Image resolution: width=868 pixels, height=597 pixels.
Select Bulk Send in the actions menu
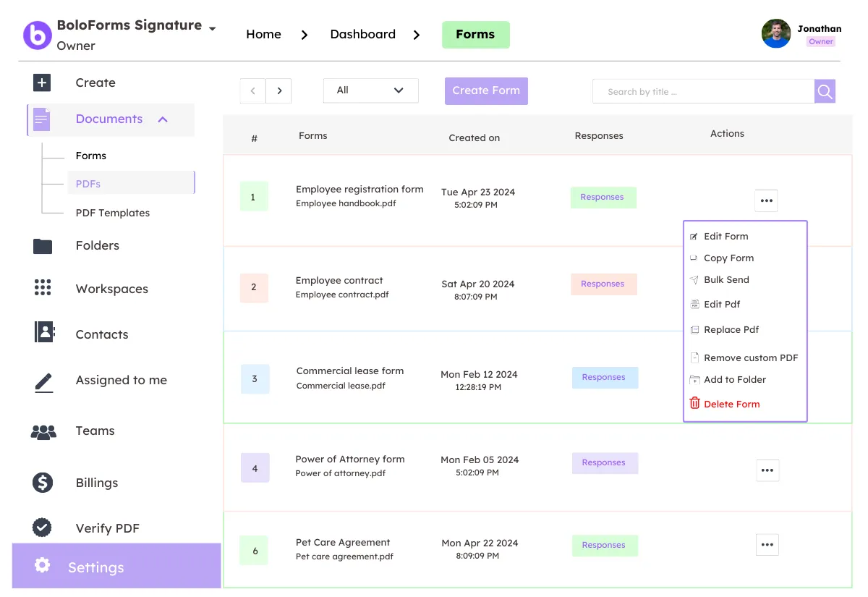click(726, 280)
